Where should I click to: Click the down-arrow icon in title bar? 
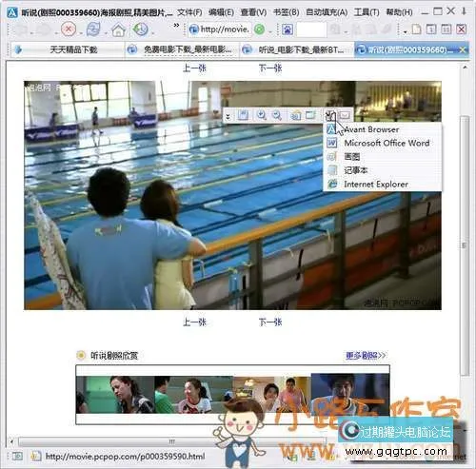[x=464, y=11]
